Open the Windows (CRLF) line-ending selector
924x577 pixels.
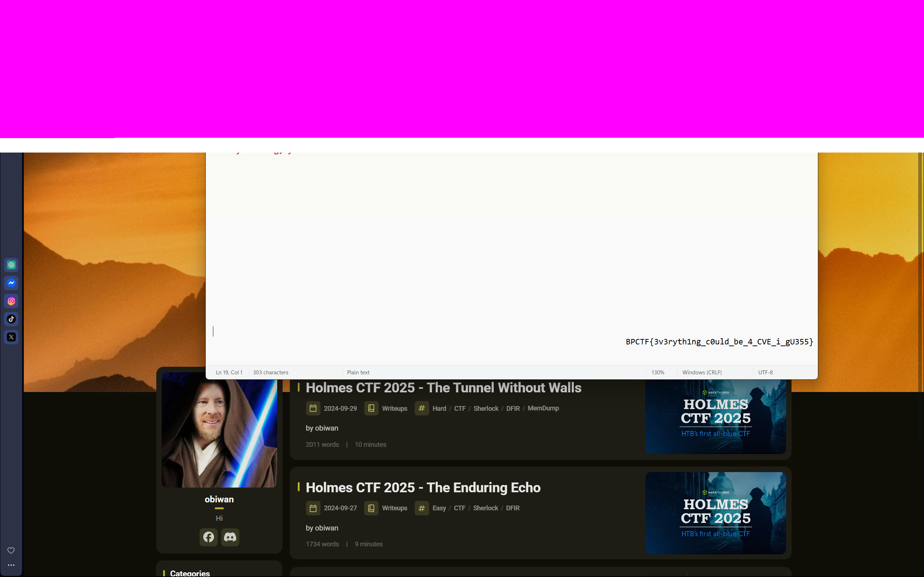(702, 372)
